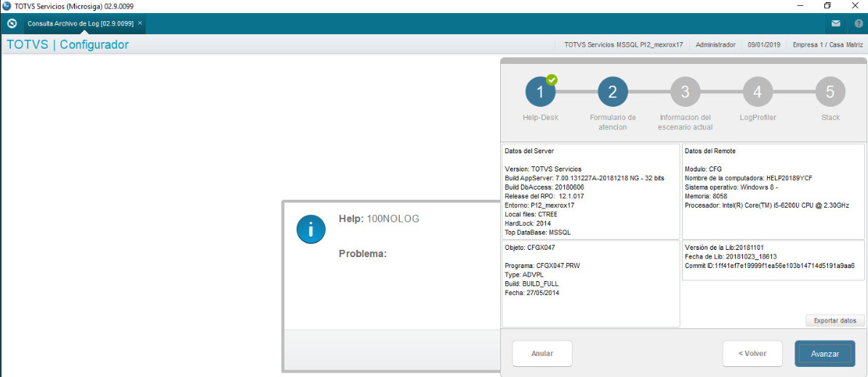Click the TOTVS | Configurador title
The height and width of the screenshot is (377, 868).
(x=68, y=45)
